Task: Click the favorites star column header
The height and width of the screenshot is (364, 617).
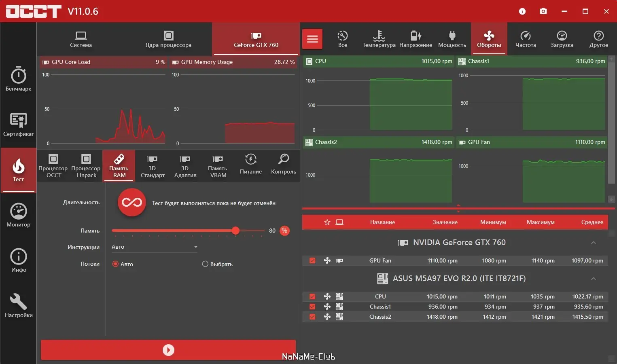Action: (x=327, y=222)
